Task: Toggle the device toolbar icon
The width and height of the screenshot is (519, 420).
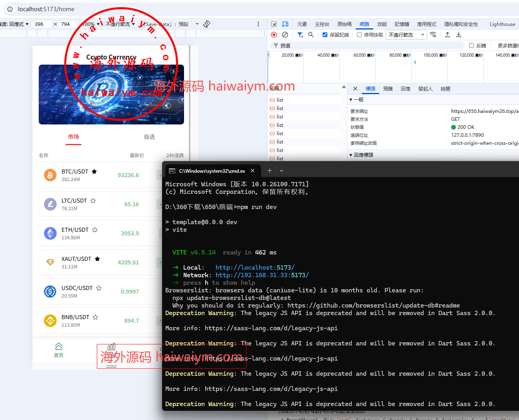Action: coord(285,24)
